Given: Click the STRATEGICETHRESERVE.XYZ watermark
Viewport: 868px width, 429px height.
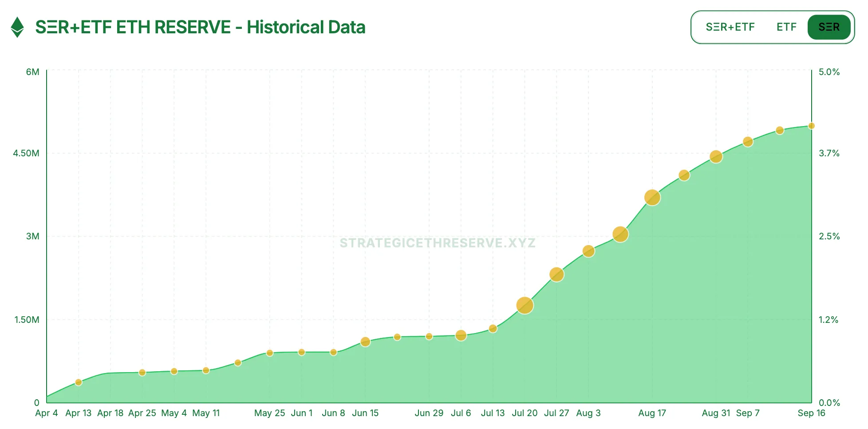Looking at the screenshot, I should coord(438,243).
